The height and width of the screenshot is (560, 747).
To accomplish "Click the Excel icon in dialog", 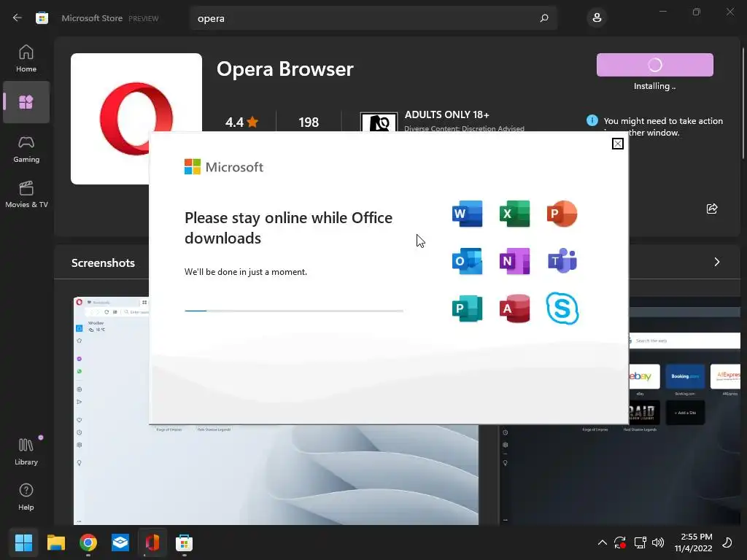I will tap(514, 214).
